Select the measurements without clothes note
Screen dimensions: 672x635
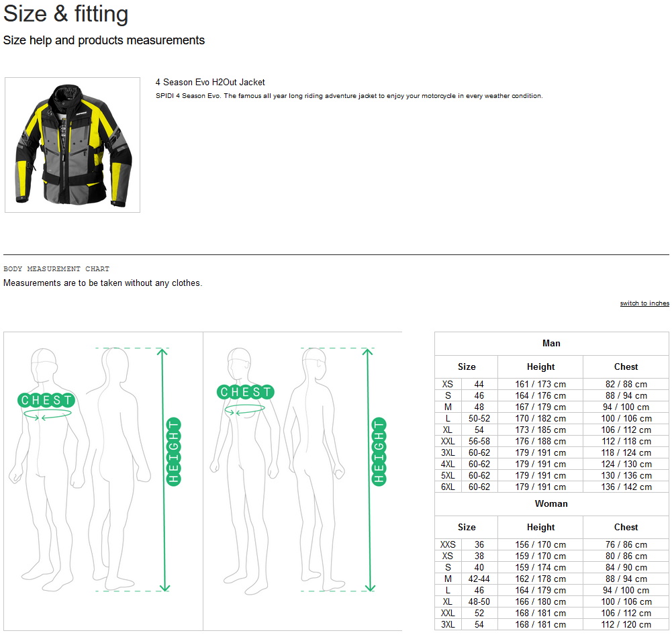[x=103, y=283]
